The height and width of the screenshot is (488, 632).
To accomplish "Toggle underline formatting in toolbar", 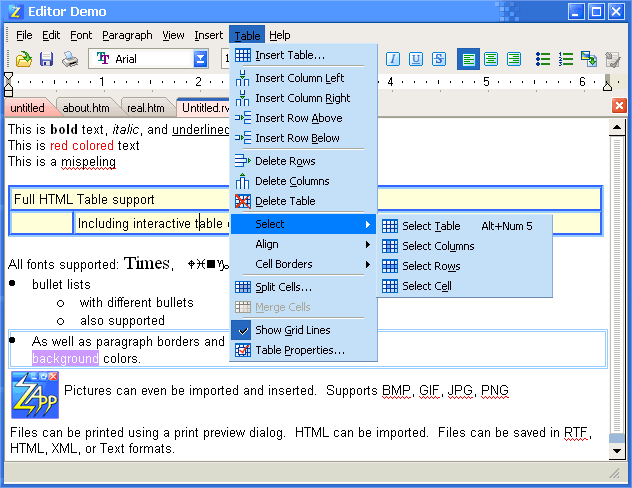I will 416,60.
